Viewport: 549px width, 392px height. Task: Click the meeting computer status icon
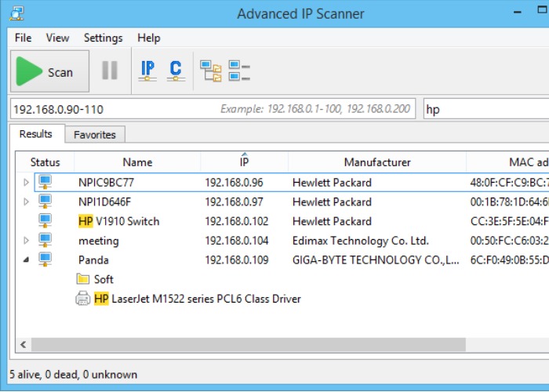click(x=45, y=241)
